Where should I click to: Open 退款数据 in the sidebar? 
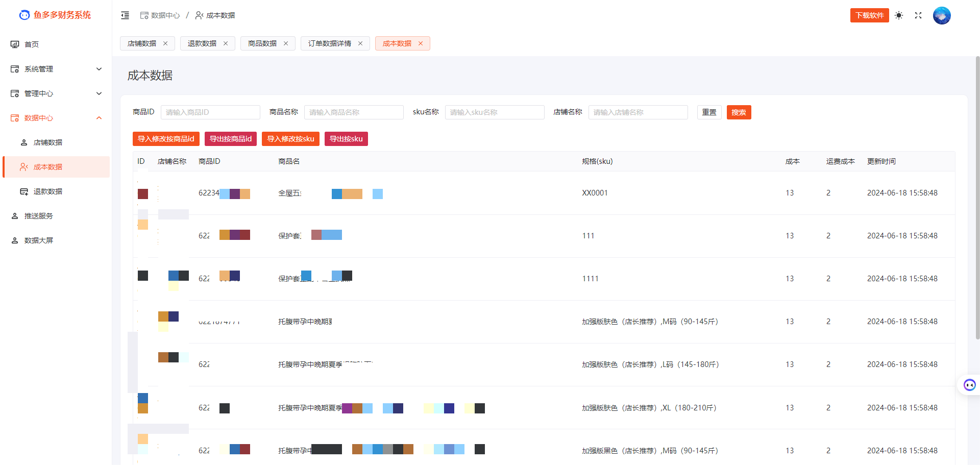click(48, 191)
